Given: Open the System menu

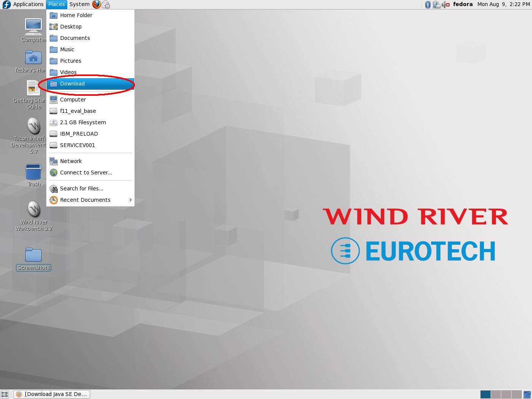Looking at the screenshot, I should pyautogui.click(x=79, y=4).
